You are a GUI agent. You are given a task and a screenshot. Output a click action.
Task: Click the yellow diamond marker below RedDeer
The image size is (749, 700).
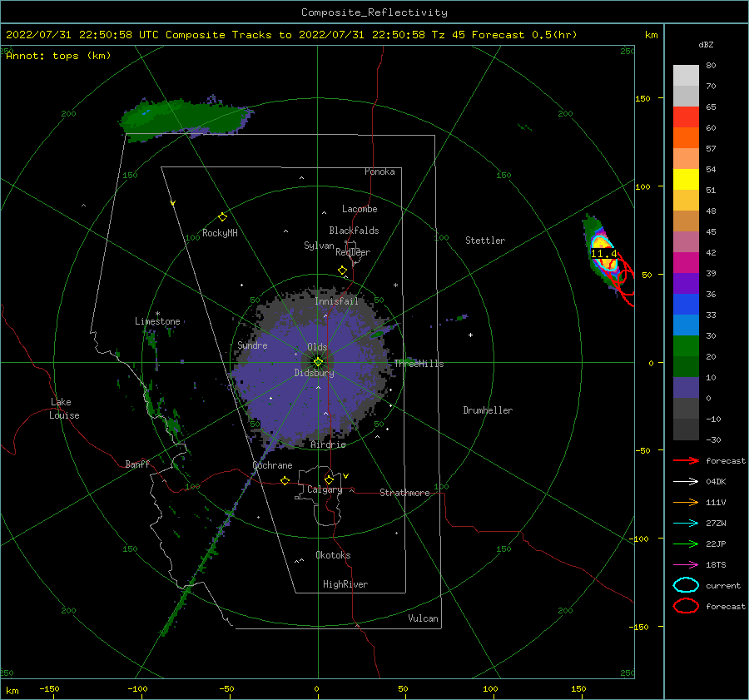pyautogui.click(x=342, y=271)
